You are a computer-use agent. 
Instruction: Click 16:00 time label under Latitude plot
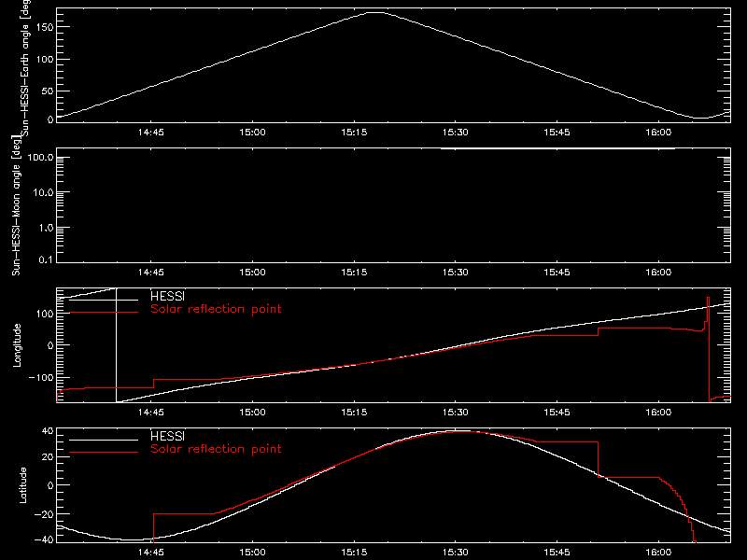click(658, 553)
